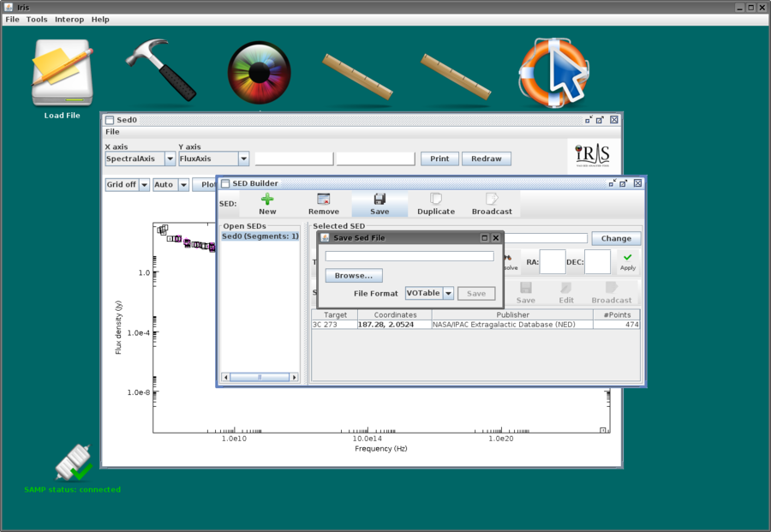Click the RA input field

coord(553,261)
